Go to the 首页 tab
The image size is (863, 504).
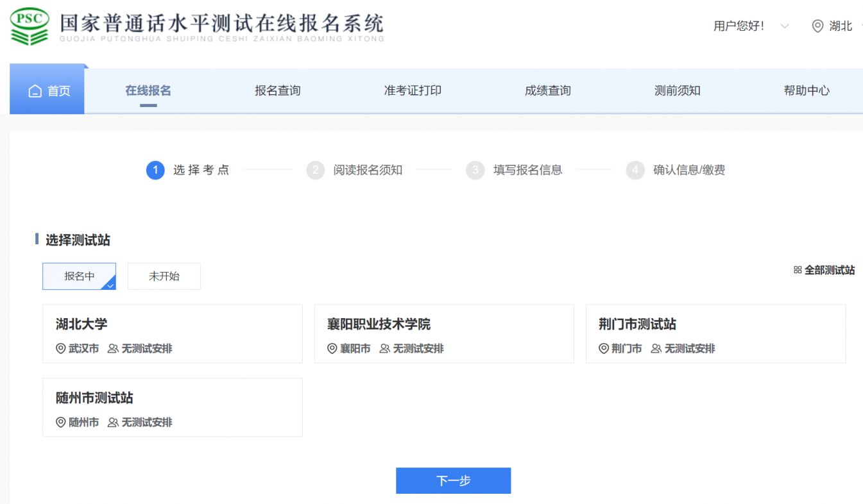point(47,90)
